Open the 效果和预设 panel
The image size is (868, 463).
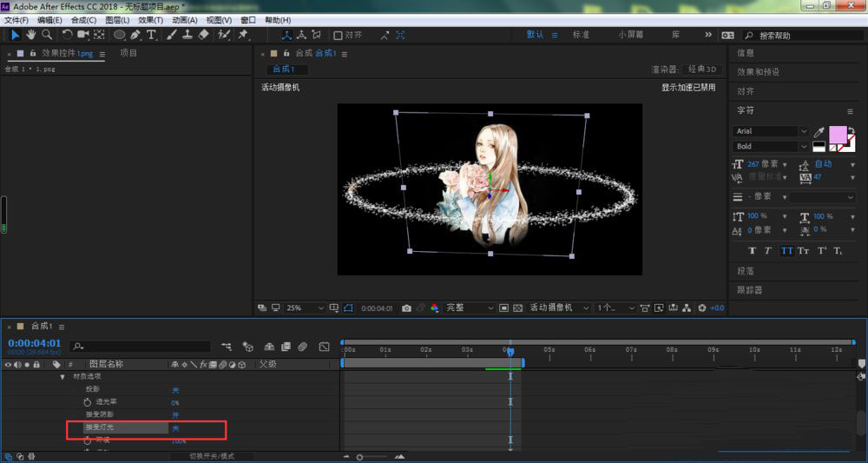pos(758,72)
